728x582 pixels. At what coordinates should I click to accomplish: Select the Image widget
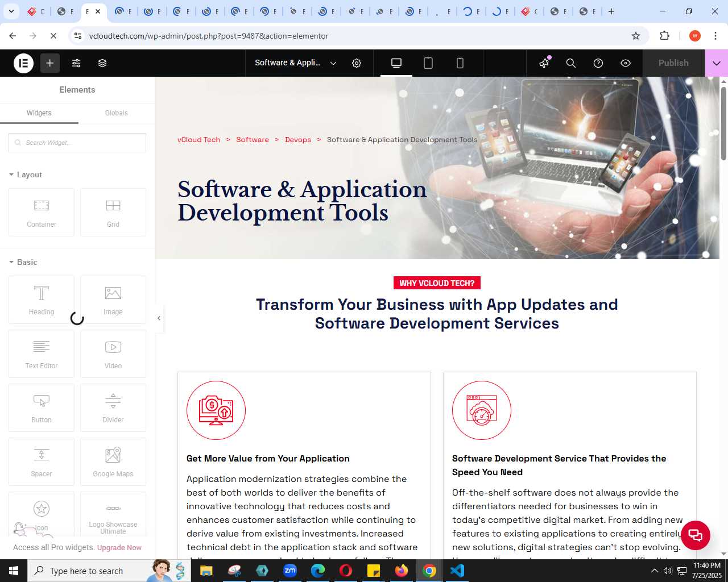113,300
